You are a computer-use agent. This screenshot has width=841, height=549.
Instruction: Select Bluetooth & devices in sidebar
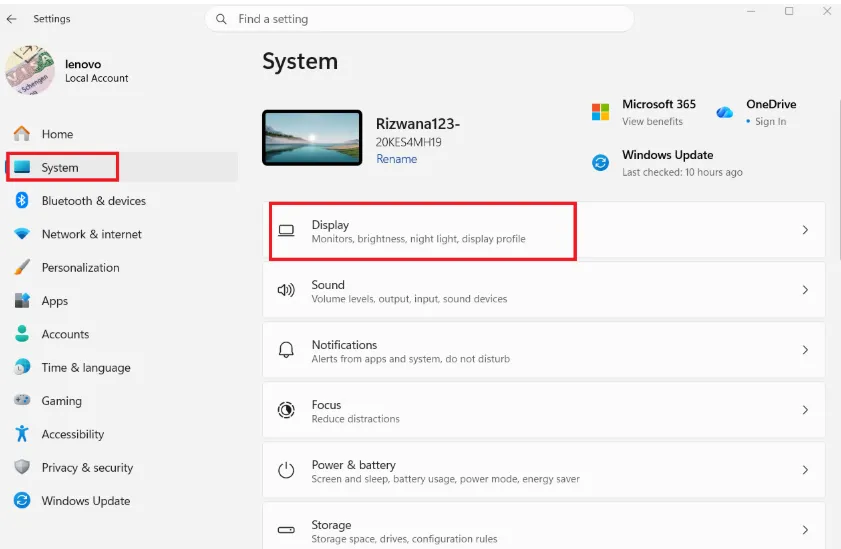122,201
